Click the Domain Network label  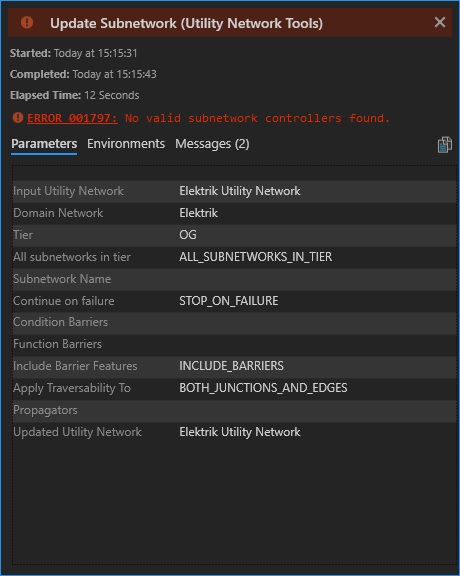click(58, 213)
